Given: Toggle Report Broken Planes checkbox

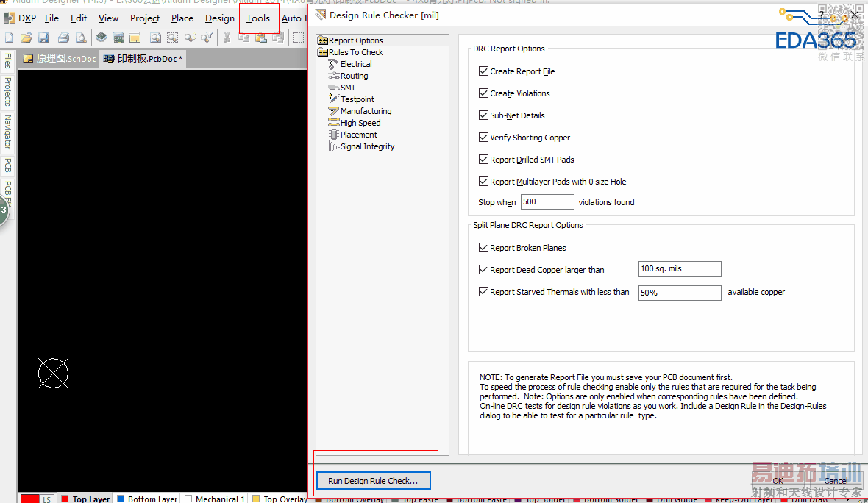Looking at the screenshot, I should 483,247.
